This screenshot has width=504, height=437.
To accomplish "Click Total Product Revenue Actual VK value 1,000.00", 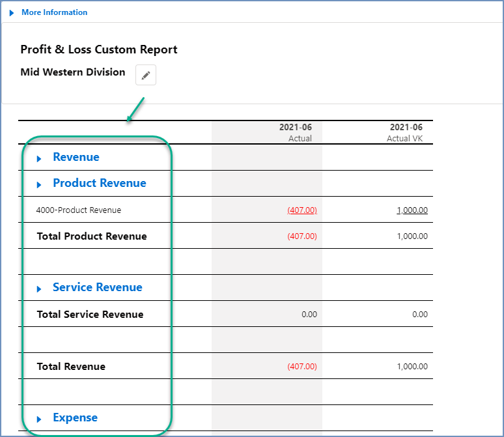I will tap(412, 236).
